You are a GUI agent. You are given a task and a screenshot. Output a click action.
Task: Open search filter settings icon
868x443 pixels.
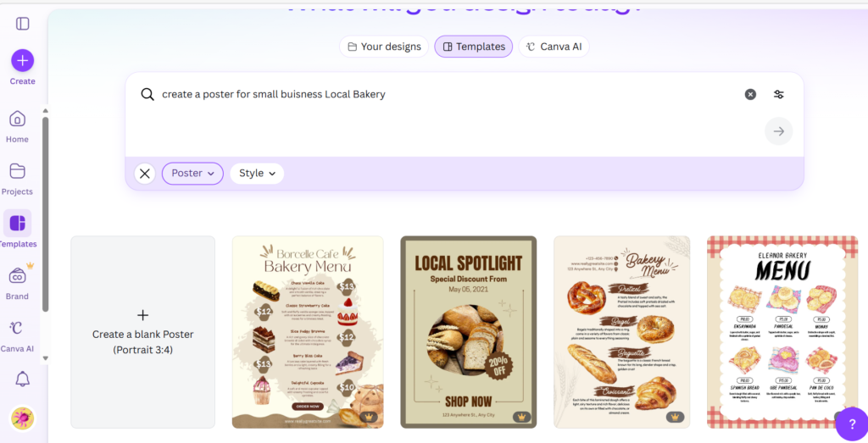point(778,94)
